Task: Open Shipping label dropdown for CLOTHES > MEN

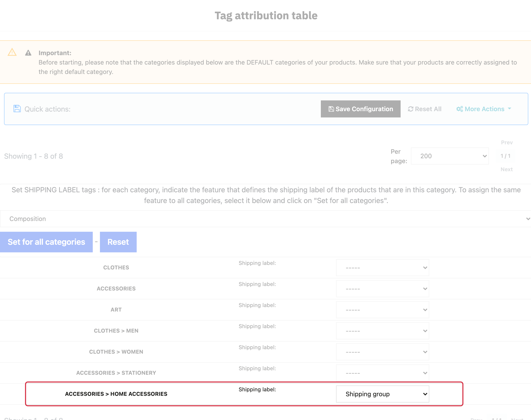Action: pos(382,331)
